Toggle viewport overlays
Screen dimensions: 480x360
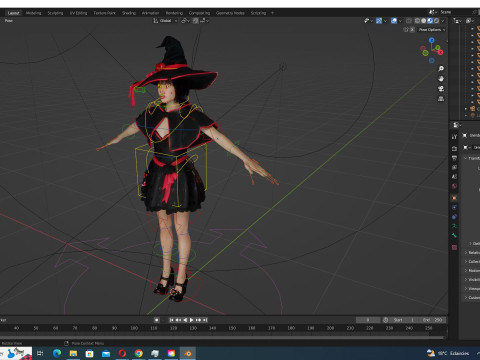[394, 21]
